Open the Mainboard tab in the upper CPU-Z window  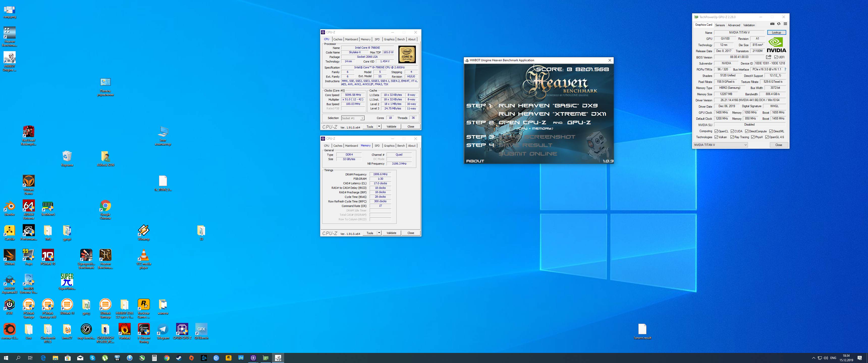pyautogui.click(x=351, y=39)
